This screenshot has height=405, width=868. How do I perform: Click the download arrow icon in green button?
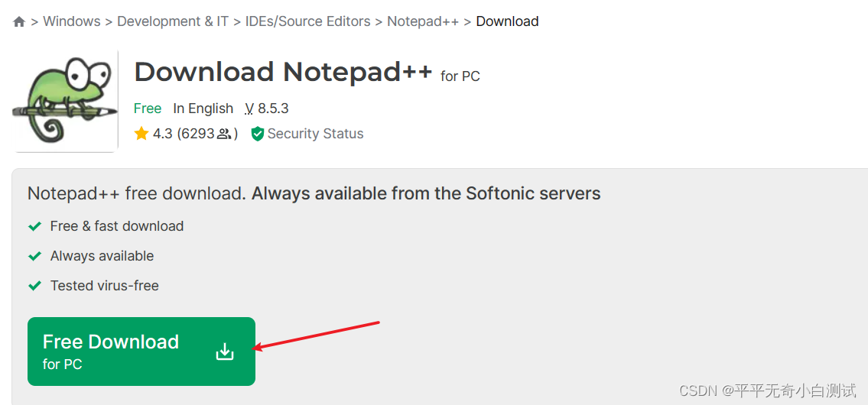(225, 352)
